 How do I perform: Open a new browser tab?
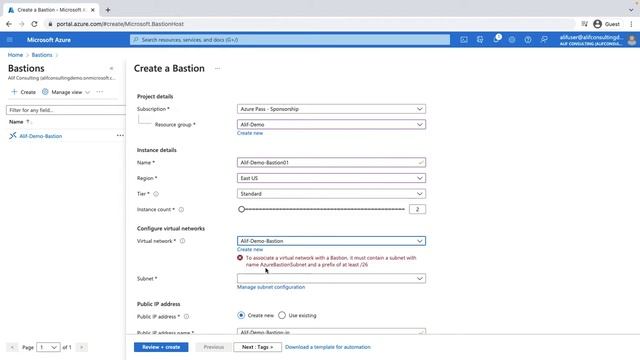(x=108, y=10)
